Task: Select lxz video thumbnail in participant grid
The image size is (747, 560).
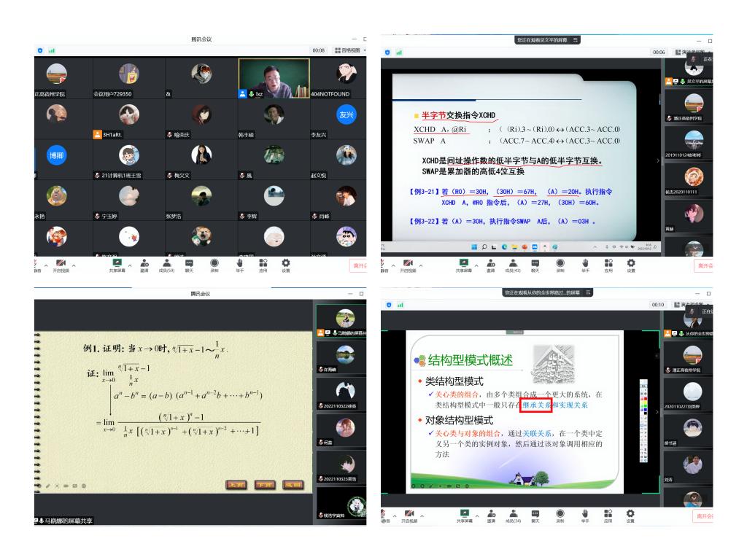Action: tap(274, 79)
